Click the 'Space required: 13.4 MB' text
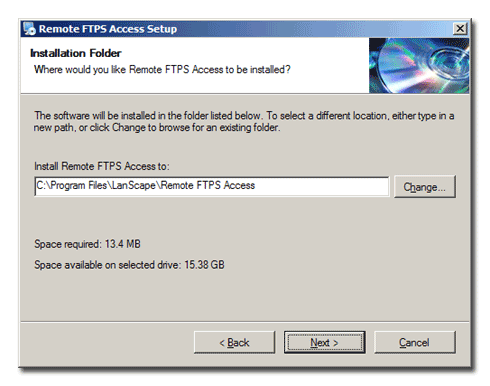Screen dimensions: 490x386 point(87,244)
